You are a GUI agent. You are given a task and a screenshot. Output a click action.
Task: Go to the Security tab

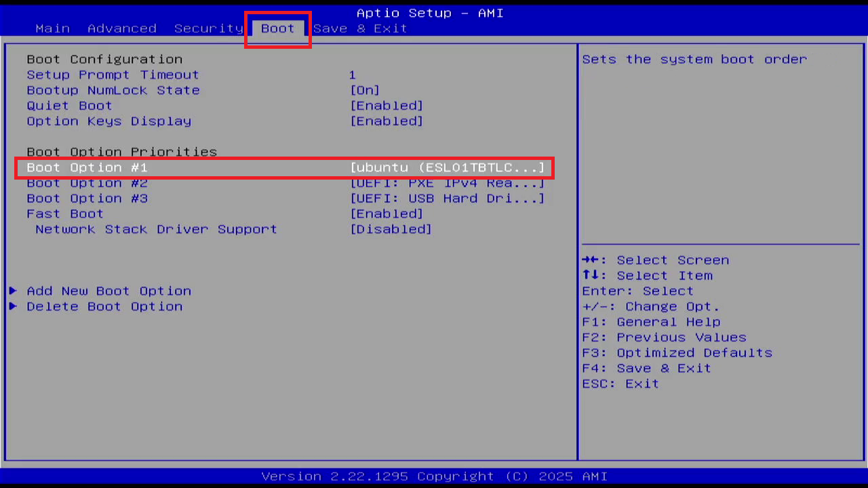point(208,28)
